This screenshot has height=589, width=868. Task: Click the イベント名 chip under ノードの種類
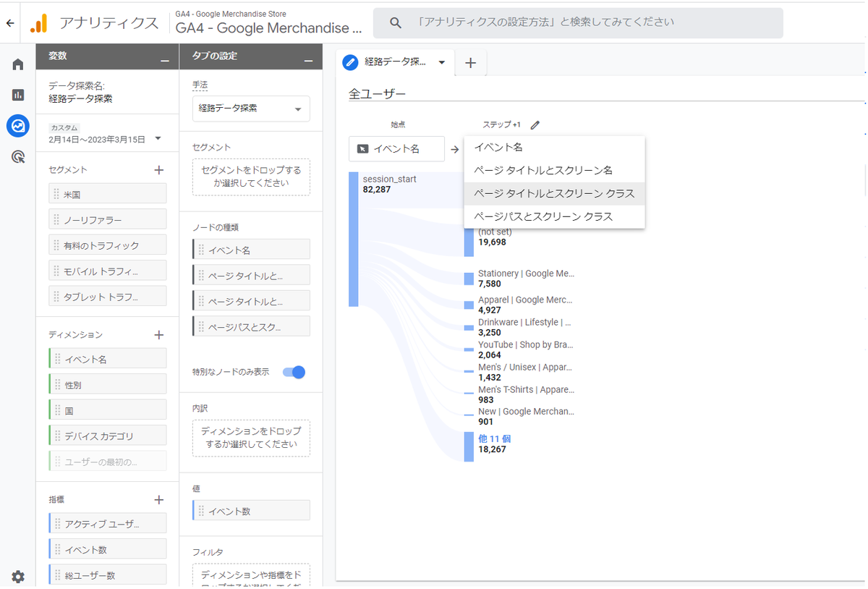[x=251, y=249]
